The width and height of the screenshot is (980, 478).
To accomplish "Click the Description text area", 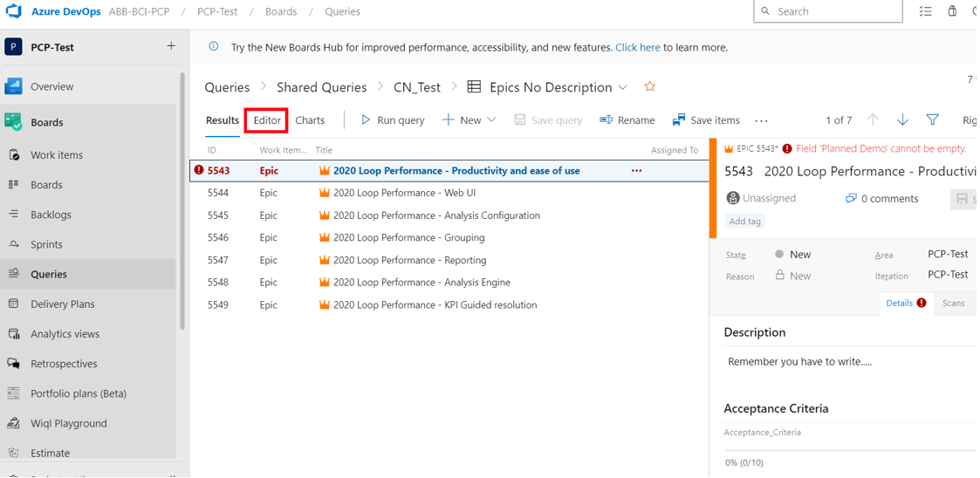I will tap(850, 362).
